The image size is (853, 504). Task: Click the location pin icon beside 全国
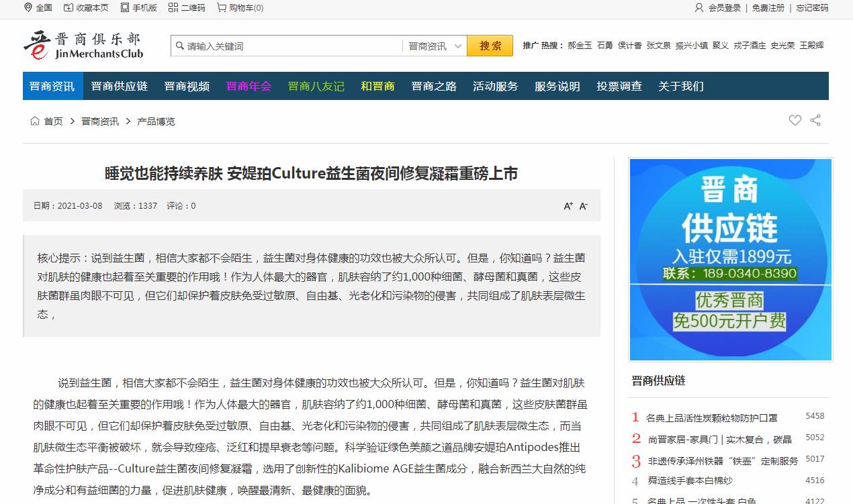(x=28, y=7)
